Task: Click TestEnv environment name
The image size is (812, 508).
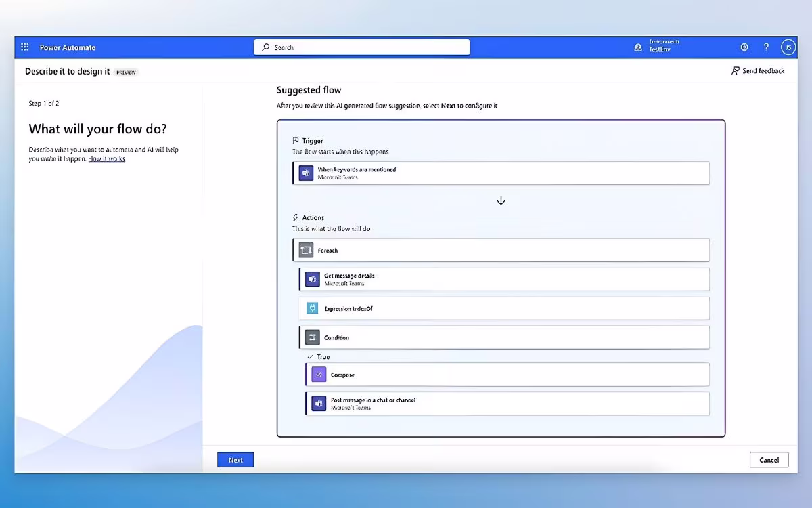Action: (x=660, y=50)
